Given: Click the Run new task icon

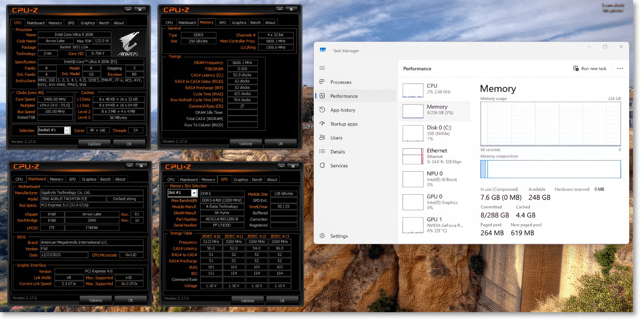Looking at the screenshot, I should coord(576,68).
